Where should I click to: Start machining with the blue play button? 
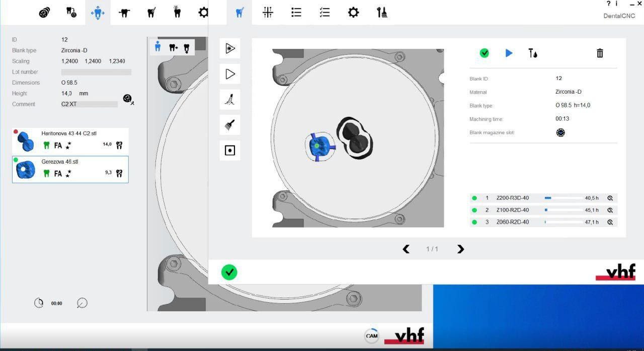click(x=509, y=53)
